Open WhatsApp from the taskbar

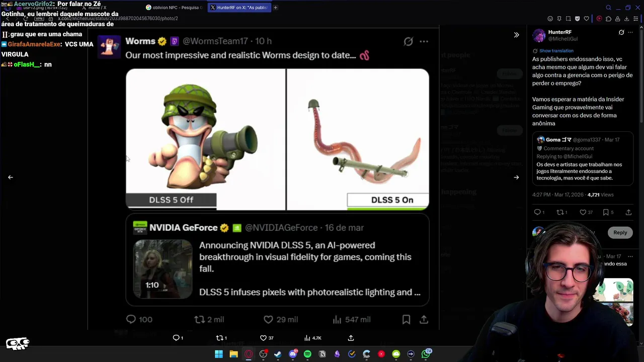coord(426,354)
